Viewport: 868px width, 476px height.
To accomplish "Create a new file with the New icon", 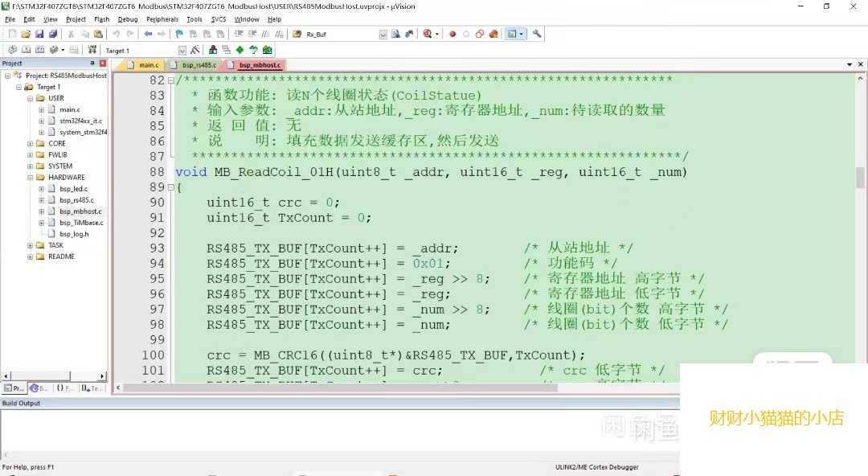I will (x=13, y=34).
